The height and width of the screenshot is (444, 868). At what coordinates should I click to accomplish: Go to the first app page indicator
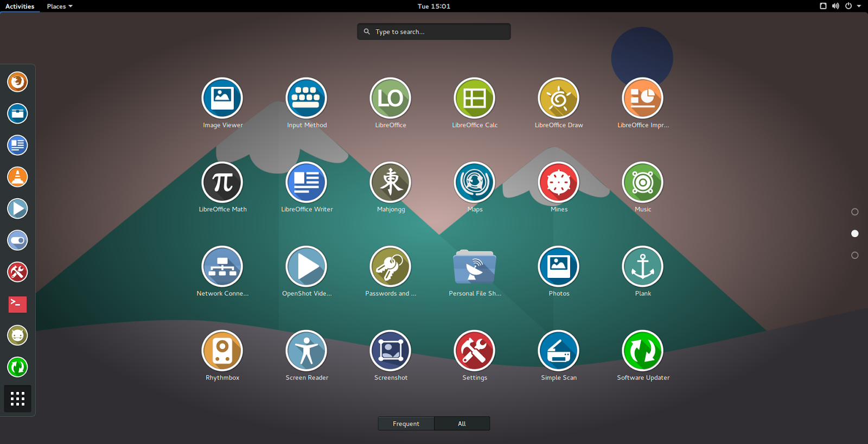[x=855, y=212]
